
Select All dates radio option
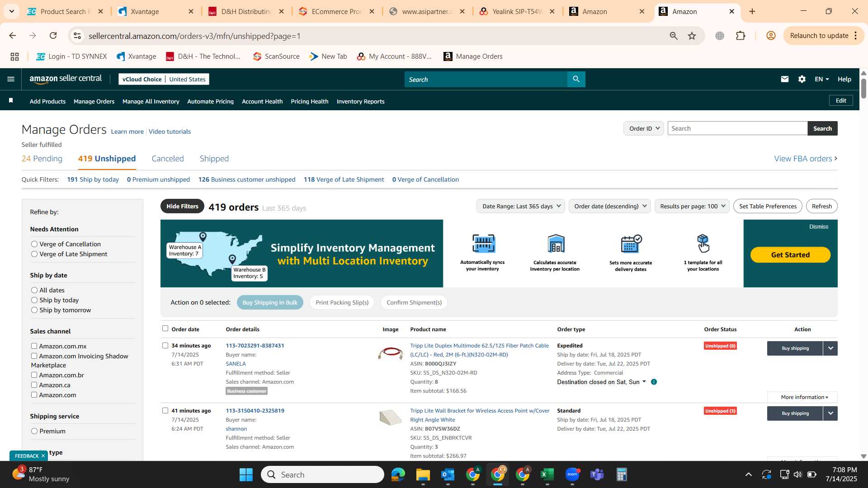pyautogui.click(x=34, y=290)
